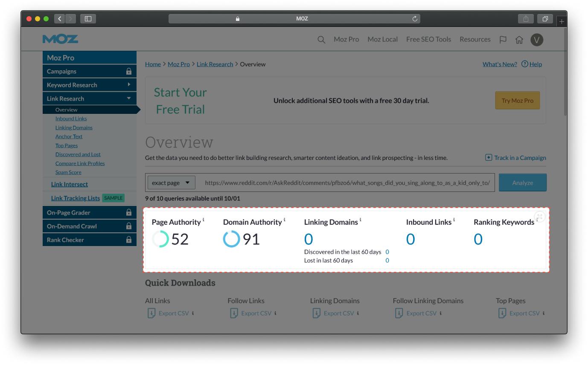This screenshot has height=365, width=588.
Task: Click the Domain Authority info icon
Action: coord(284,220)
